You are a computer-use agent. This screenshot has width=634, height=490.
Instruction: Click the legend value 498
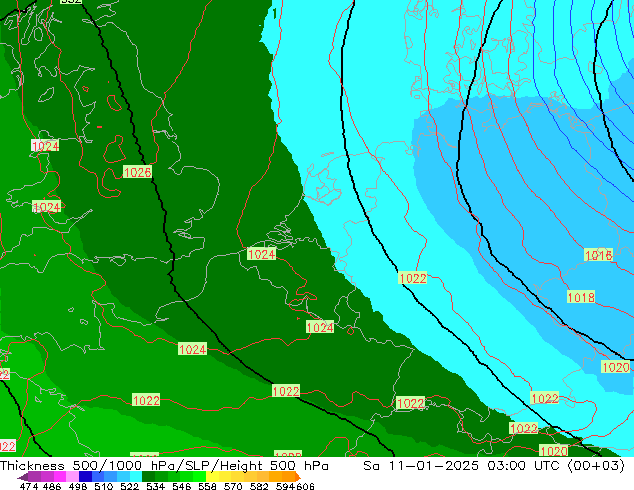pos(78,486)
